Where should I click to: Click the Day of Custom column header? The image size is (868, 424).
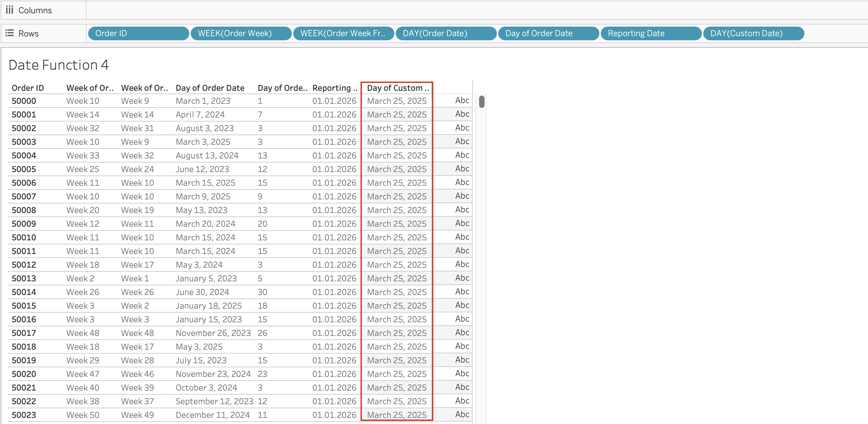tap(397, 88)
